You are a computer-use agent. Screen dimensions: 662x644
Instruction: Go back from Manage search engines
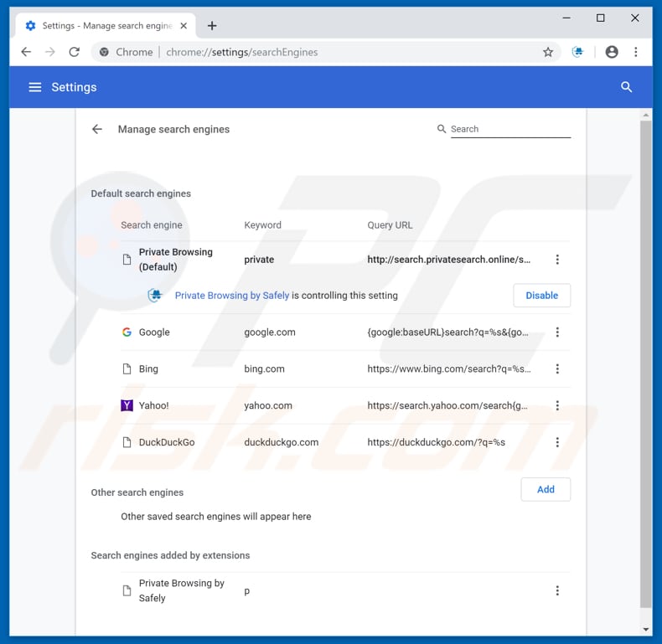click(97, 129)
